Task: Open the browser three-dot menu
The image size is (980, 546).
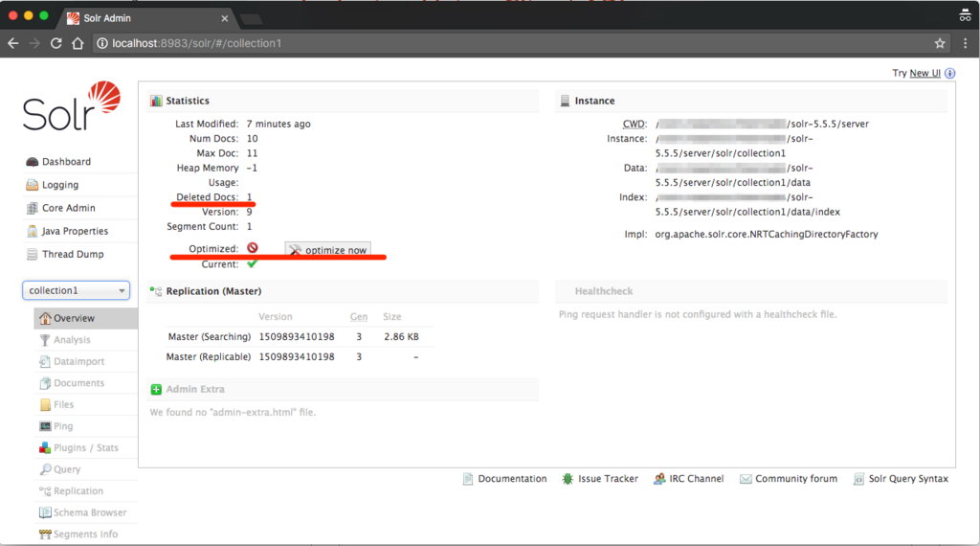Action: point(966,43)
